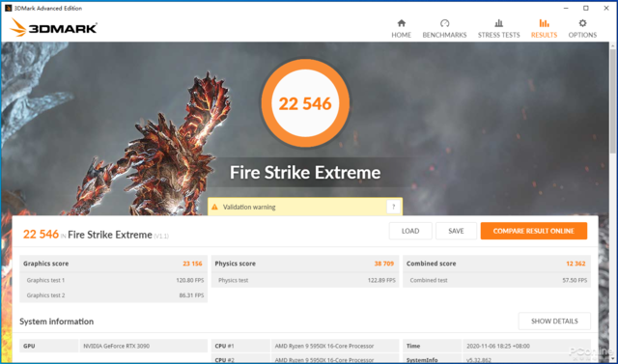Select the Results chart icon
The height and width of the screenshot is (364, 618).
[544, 23]
